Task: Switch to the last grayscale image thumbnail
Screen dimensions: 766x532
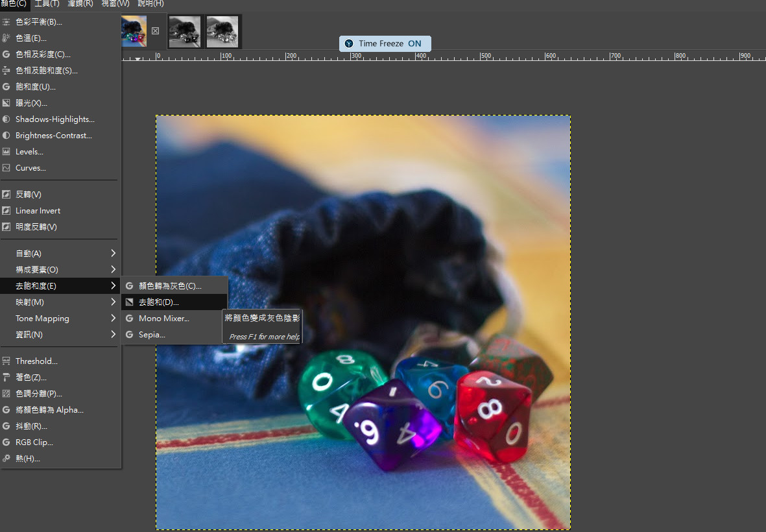Action: click(222, 32)
